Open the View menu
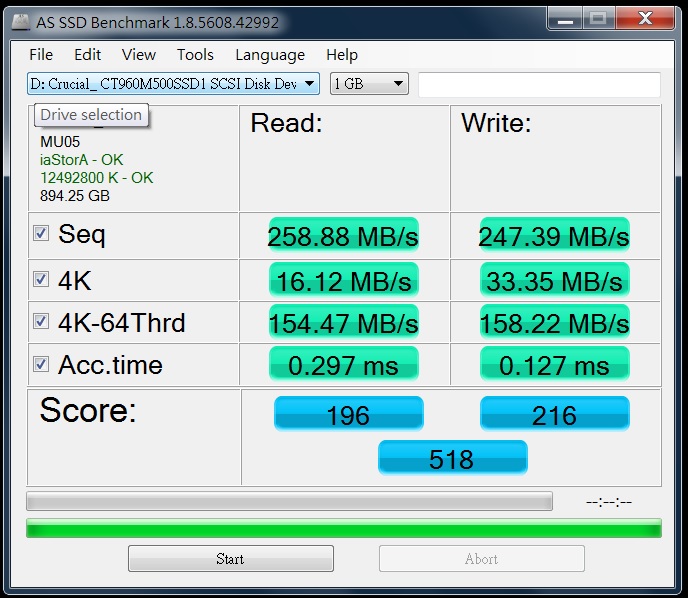This screenshot has height=598, width=688. (139, 54)
